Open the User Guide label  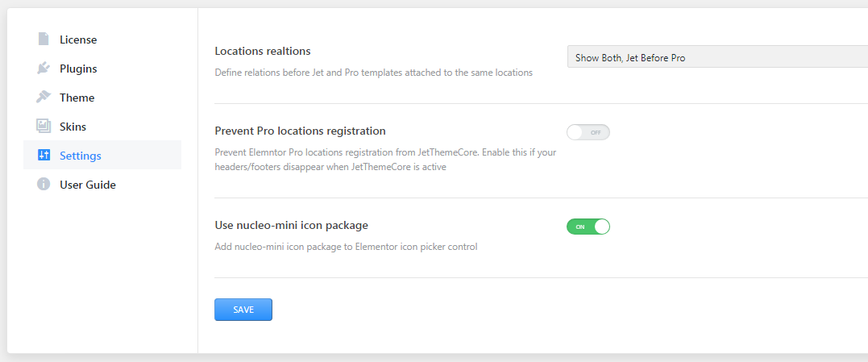coord(88,185)
